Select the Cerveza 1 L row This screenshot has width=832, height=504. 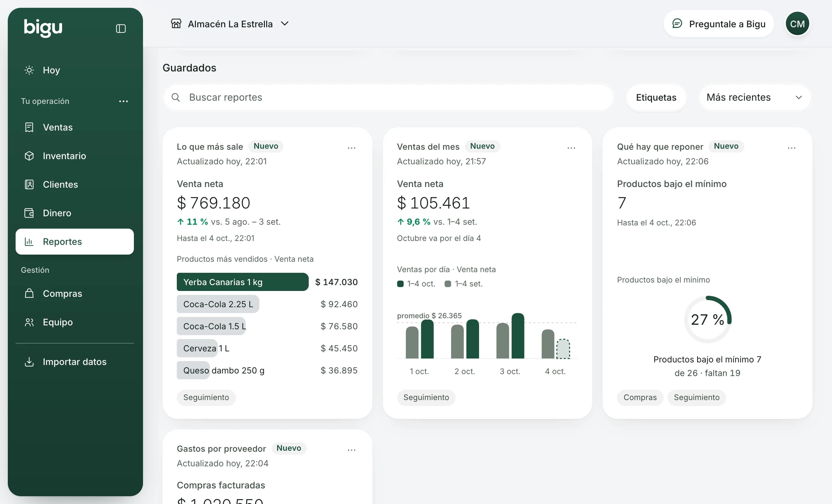267,348
